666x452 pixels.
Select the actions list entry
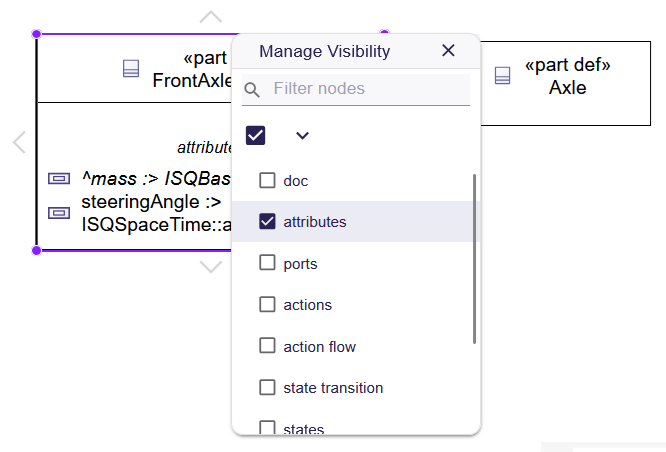(307, 305)
